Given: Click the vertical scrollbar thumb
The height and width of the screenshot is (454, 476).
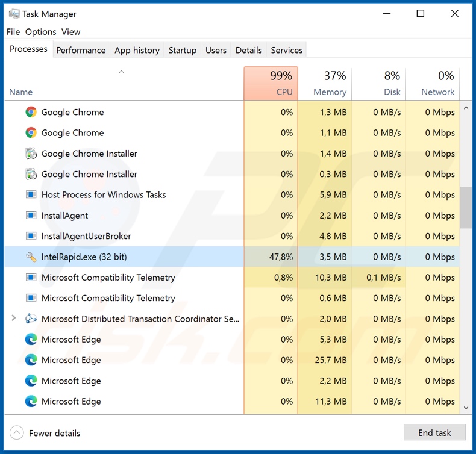Looking at the screenshot, I should tap(466, 208).
